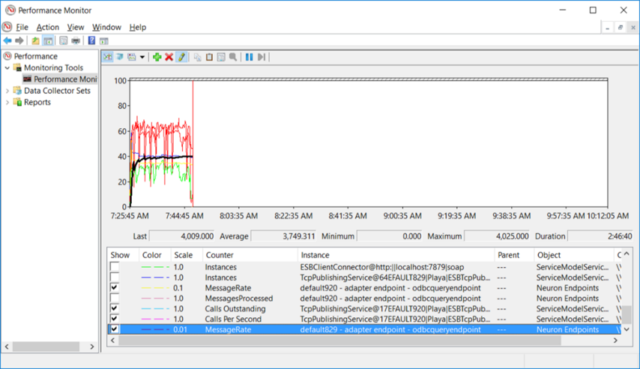Click the Paste Counter List icon
This screenshot has height=369, width=640.
pos(209,57)
